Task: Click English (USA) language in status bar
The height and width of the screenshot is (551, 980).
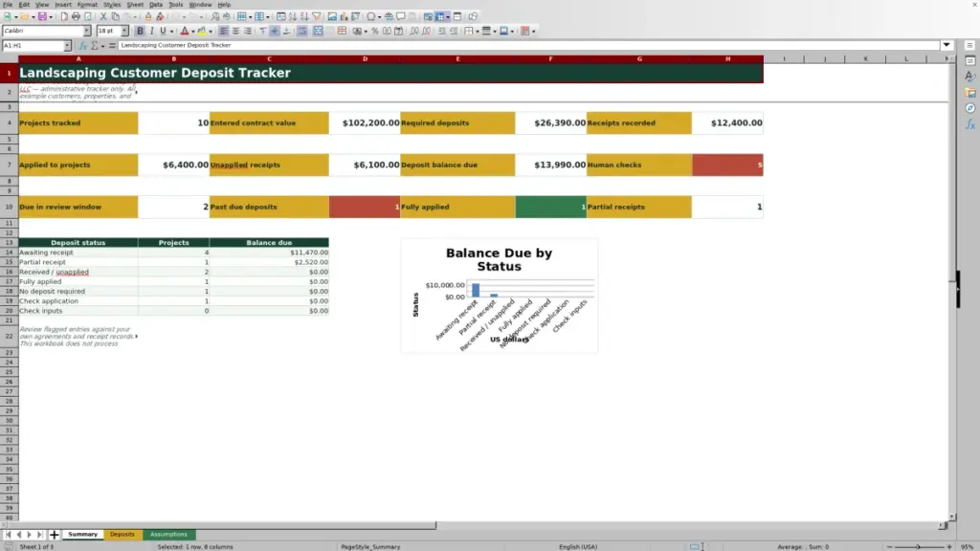Action: click(x=578, y=547)
